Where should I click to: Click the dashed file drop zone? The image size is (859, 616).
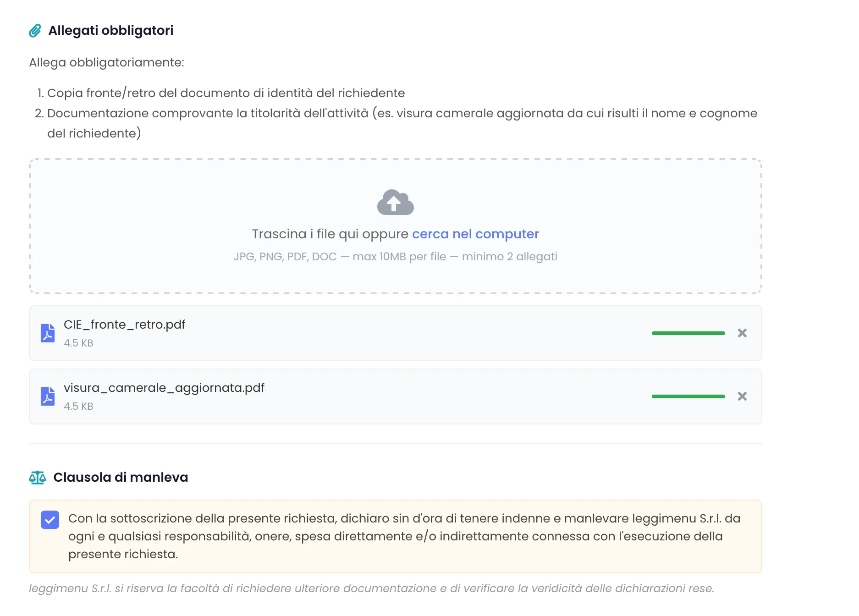click(x=396, y=226)
